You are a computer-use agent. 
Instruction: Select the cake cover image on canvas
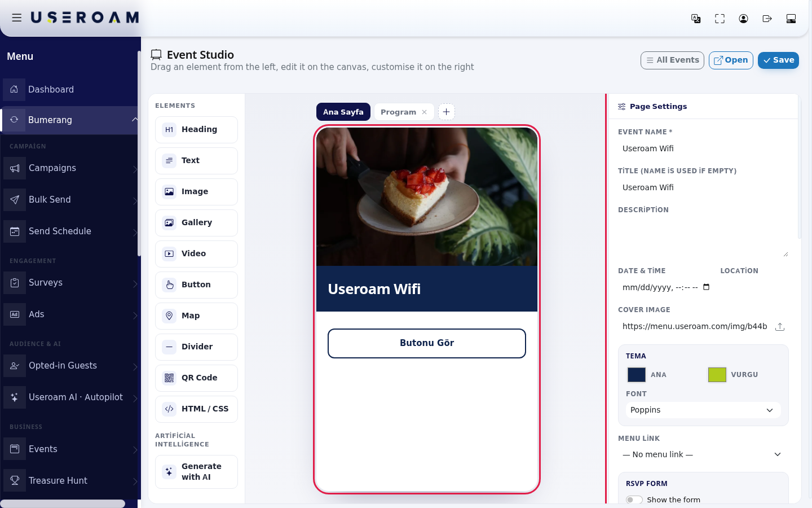[x=427, y=196]
